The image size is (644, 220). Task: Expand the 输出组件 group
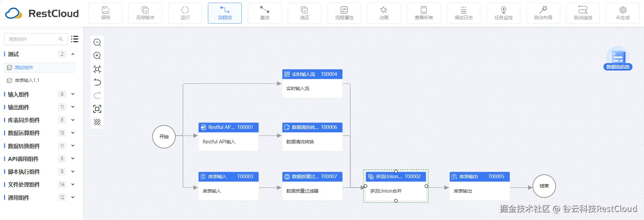73,107
